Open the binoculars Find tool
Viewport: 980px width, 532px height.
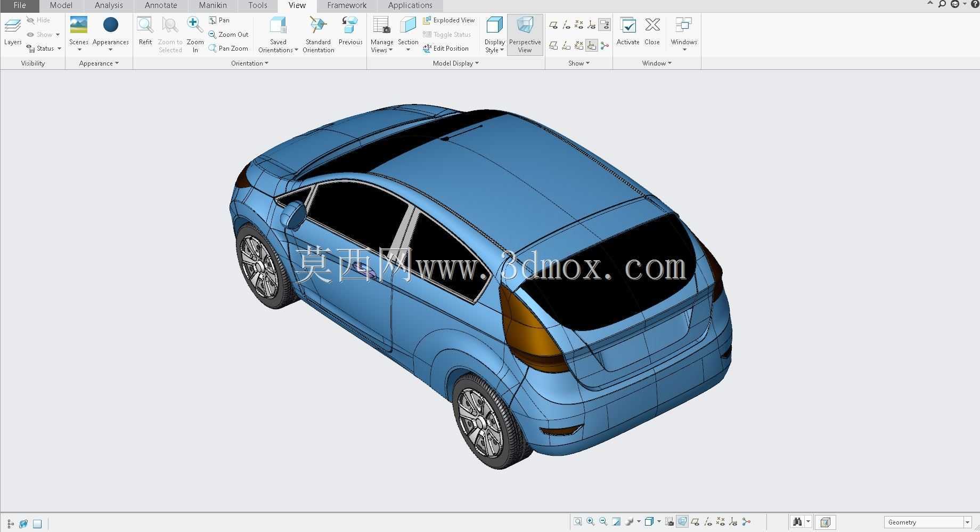click(797, 522)
